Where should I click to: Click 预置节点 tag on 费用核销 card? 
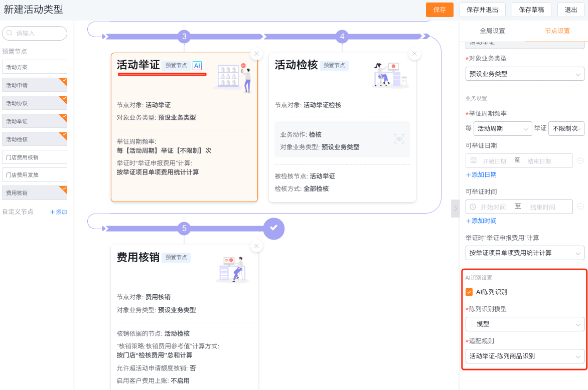(176, 257)
